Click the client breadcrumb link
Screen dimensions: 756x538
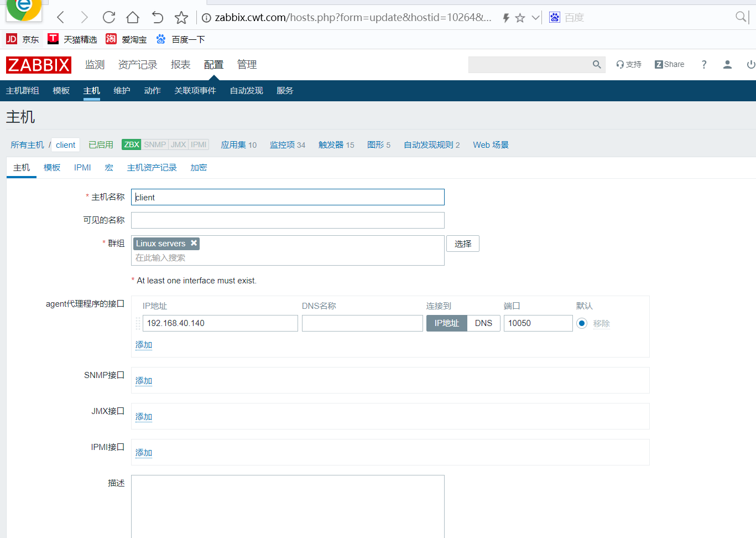click(x=66, y=145)
